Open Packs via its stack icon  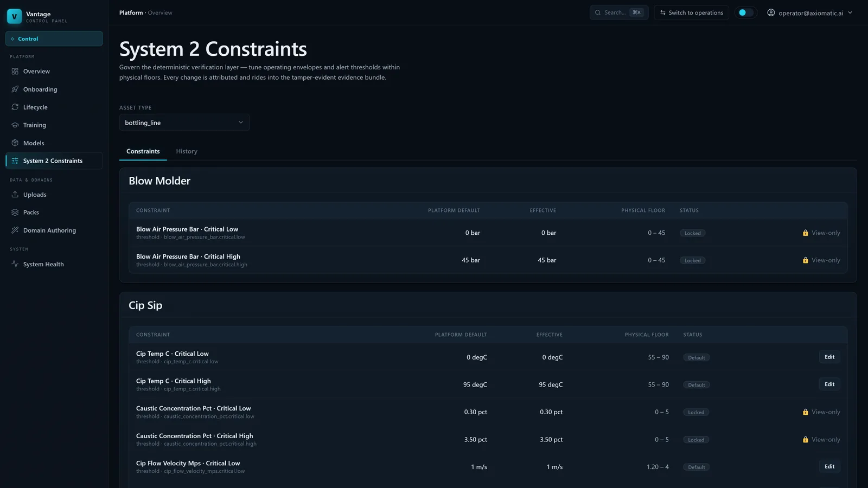[15, 213]
